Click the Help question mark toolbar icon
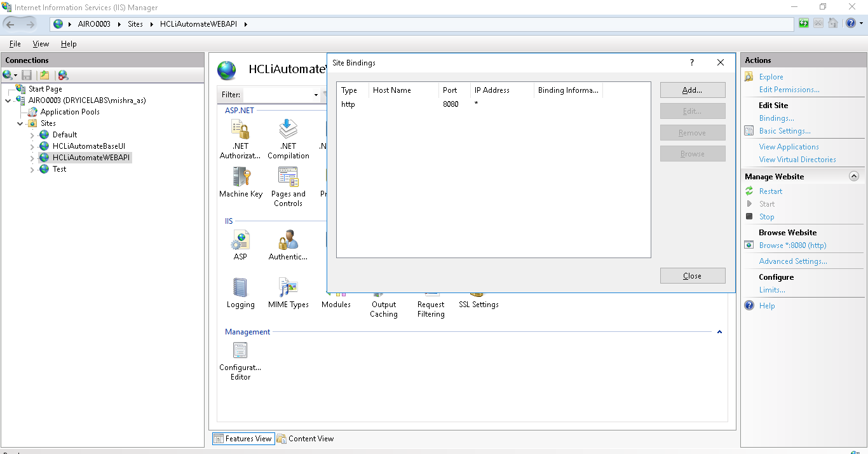 (x=851, y=24)
